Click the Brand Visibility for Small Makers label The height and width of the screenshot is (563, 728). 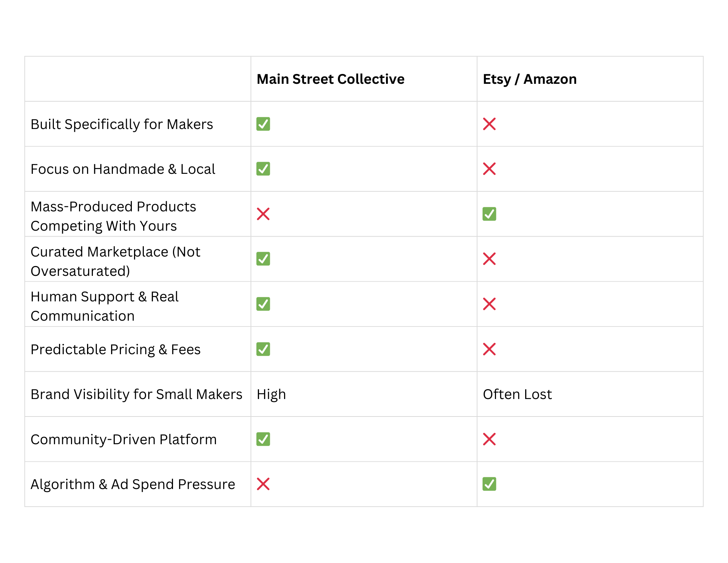click(x=136, y=394)
